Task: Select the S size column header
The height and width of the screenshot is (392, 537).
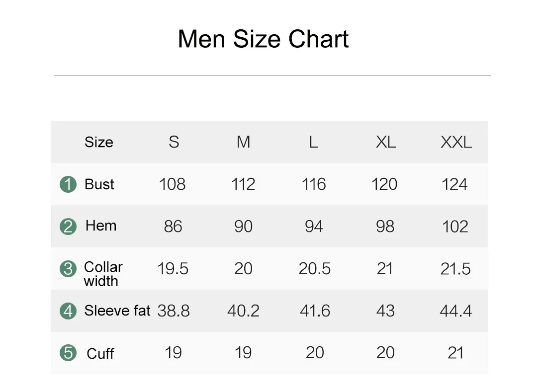Action: pos(174,142)
